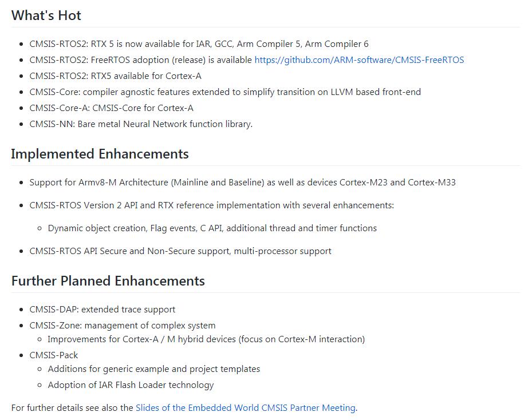Click the CMSIS-RTOS Version 2 API line
Screen dimensions: 528x420
[x=211, y=205]
